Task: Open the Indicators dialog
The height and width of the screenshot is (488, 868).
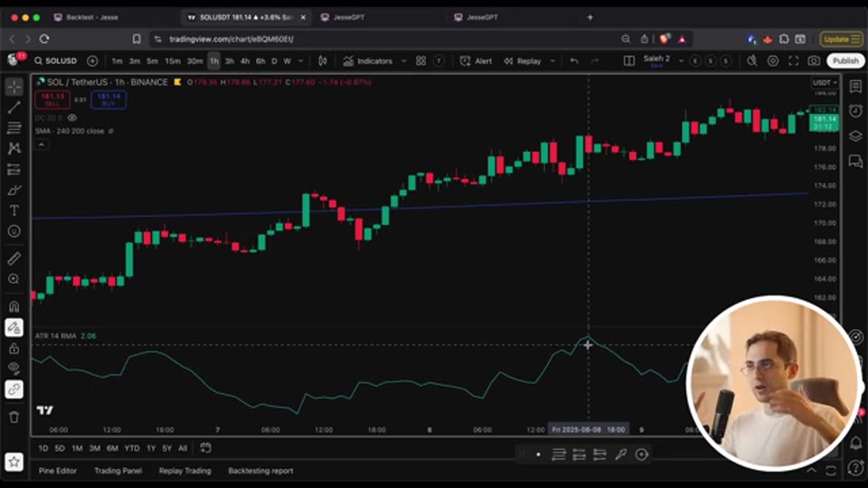Action: 368,61
